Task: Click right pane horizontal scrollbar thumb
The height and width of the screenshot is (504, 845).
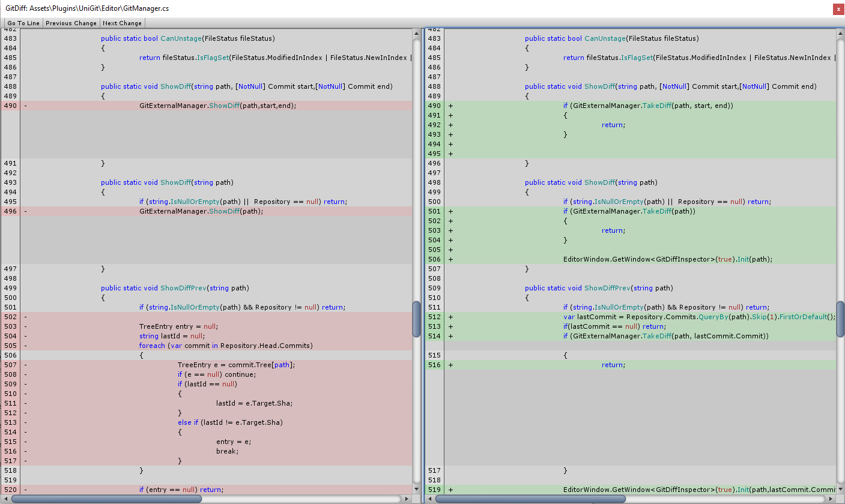Action: tap(530, 499)
